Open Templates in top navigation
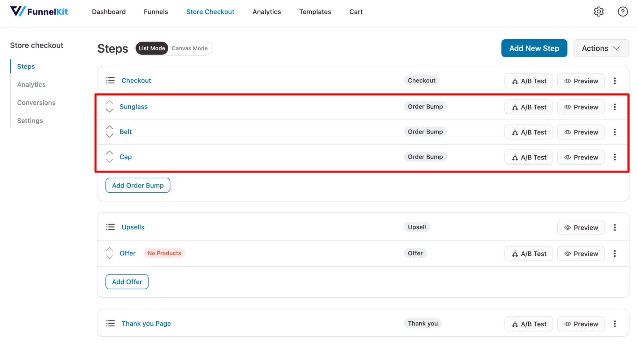The height and width of the screenshot is (364, 637). tap(315, 12)
